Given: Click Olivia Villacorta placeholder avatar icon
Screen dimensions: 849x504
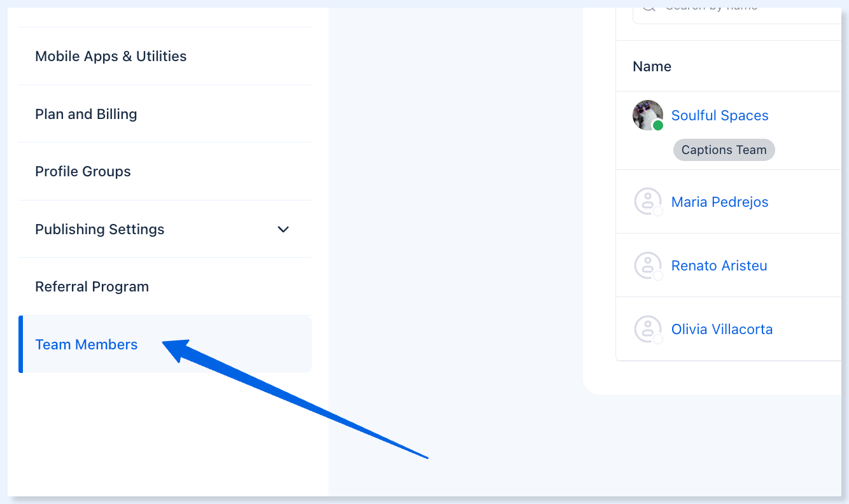Looking at the screenshot, I should point(648,328).
